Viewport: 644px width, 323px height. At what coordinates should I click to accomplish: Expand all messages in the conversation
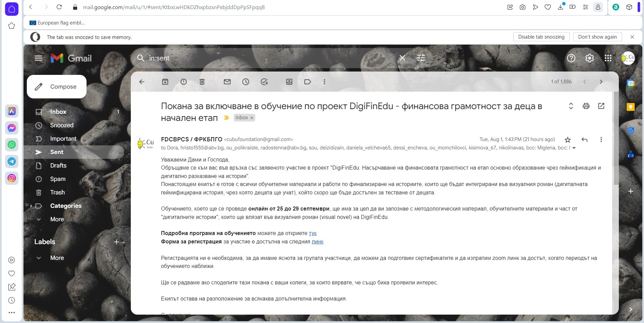coord(571,106)
